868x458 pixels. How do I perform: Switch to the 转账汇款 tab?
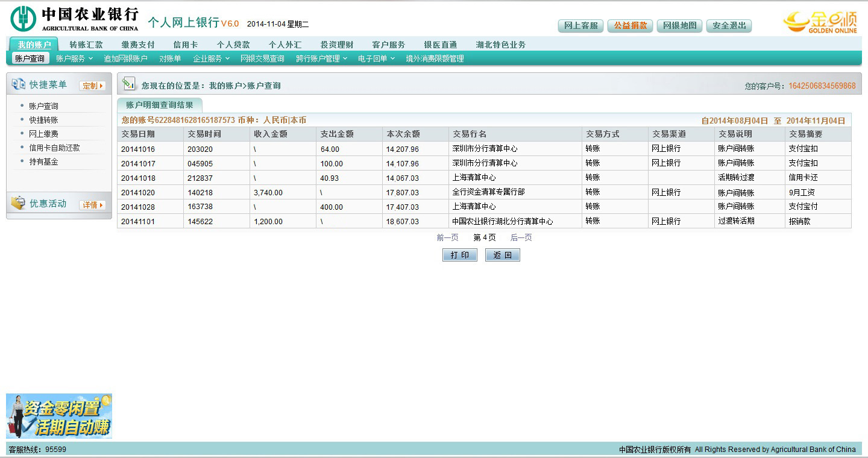(86, 45)
